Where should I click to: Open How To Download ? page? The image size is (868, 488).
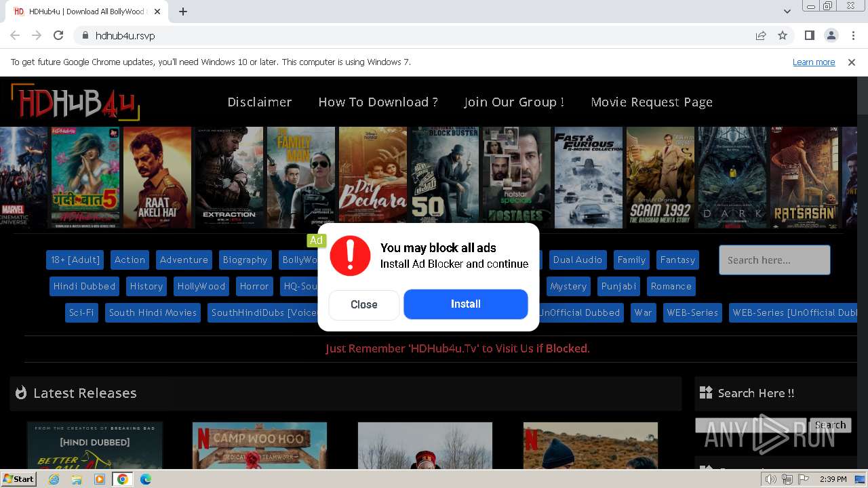[x=378, y=102]
